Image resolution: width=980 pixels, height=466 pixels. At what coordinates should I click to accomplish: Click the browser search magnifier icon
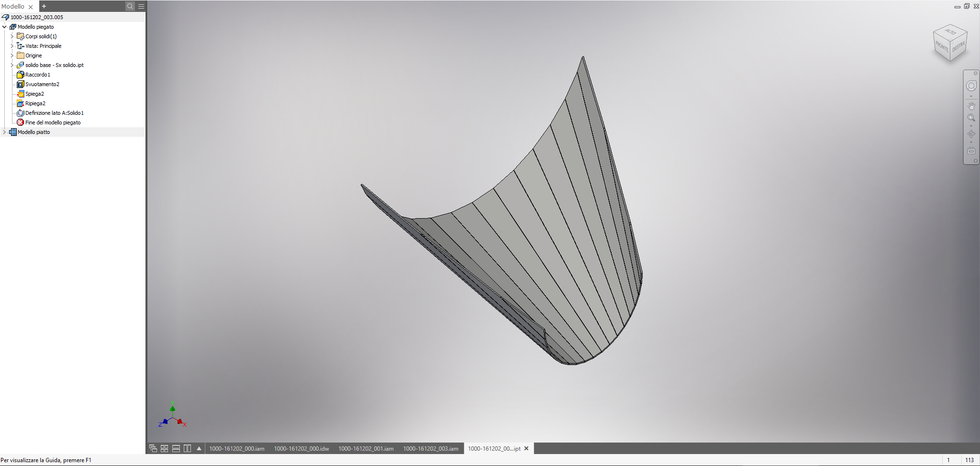(x=130, y=6)
